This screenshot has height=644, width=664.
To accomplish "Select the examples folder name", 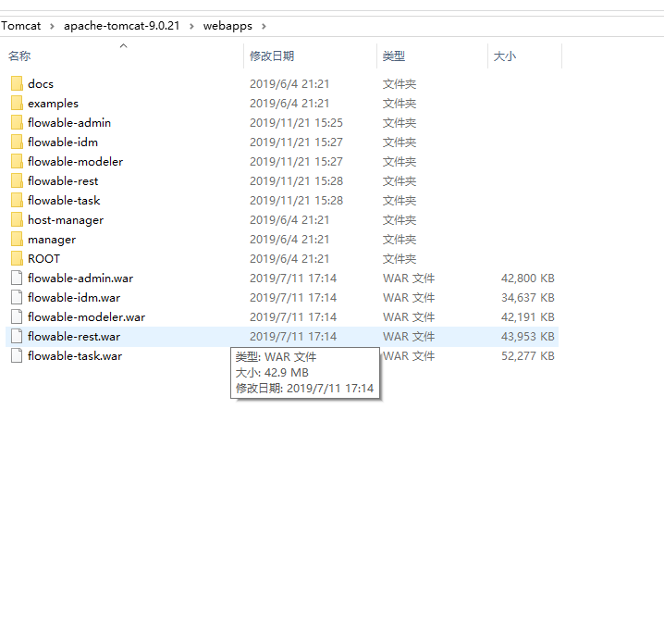I will [x=53, y=104].
